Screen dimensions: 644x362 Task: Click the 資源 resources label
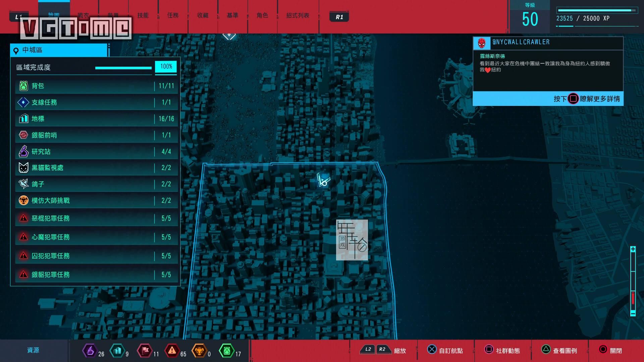click(33, 350)
